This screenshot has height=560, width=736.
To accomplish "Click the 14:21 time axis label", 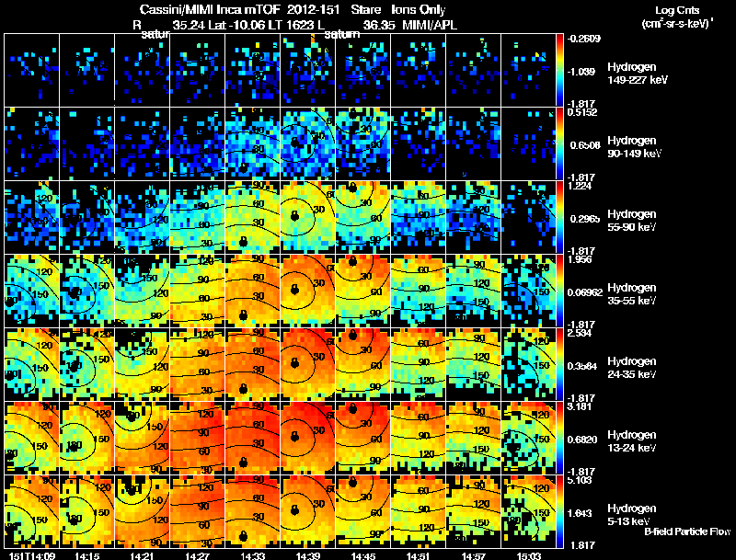I will coord(143,556).
